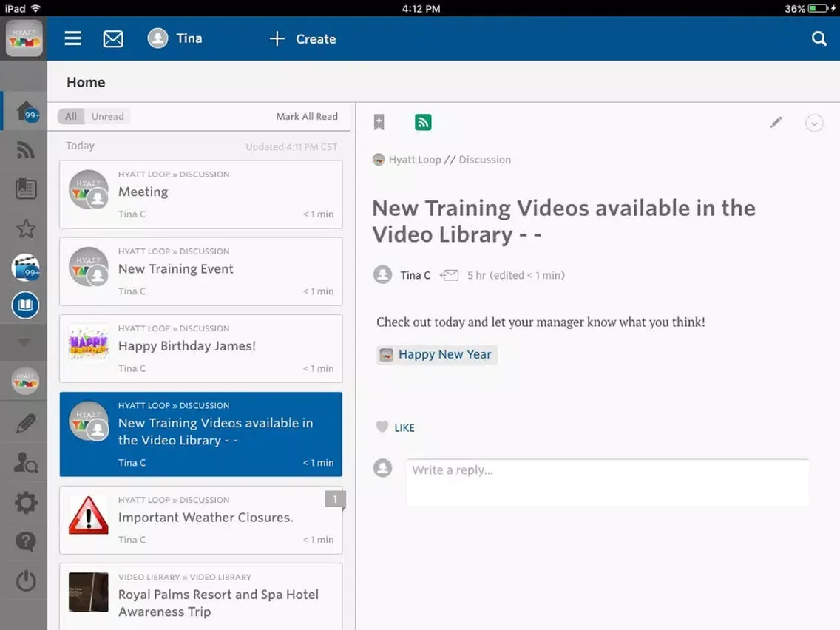Open settings gear in sidebar
840x630 pixels.
click(26, 503)
